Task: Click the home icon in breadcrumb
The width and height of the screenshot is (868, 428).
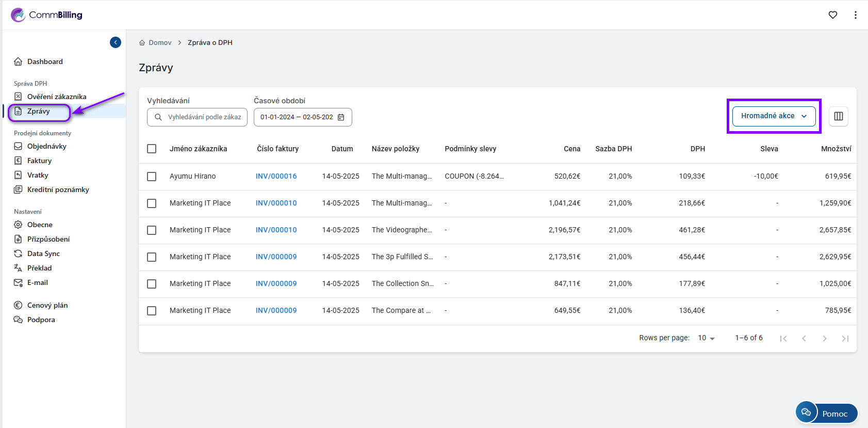Action: click(x=142, y=43)
